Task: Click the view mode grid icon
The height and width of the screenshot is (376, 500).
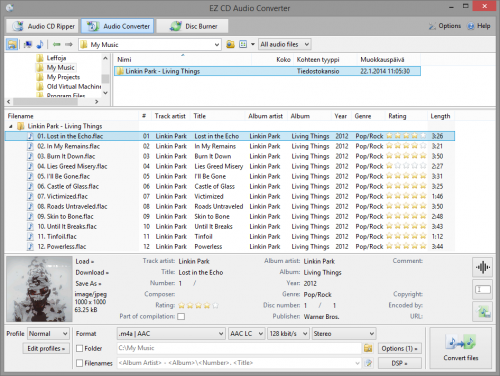Action: (243, 44)
